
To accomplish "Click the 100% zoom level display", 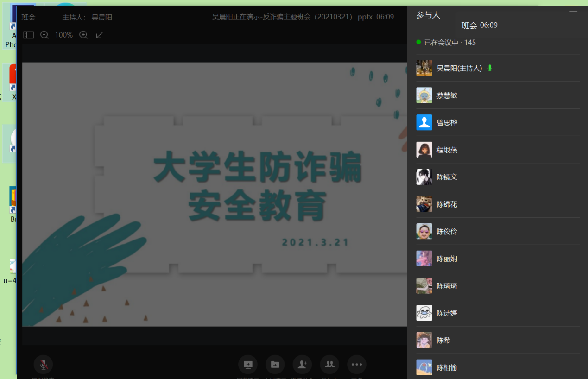I will coord(64,35).
